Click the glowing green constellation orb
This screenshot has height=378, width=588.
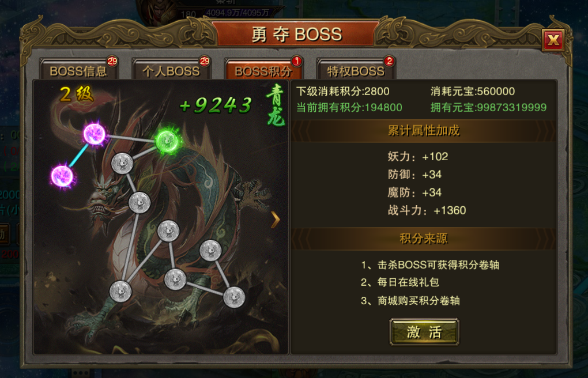click(x=167, y=141)
